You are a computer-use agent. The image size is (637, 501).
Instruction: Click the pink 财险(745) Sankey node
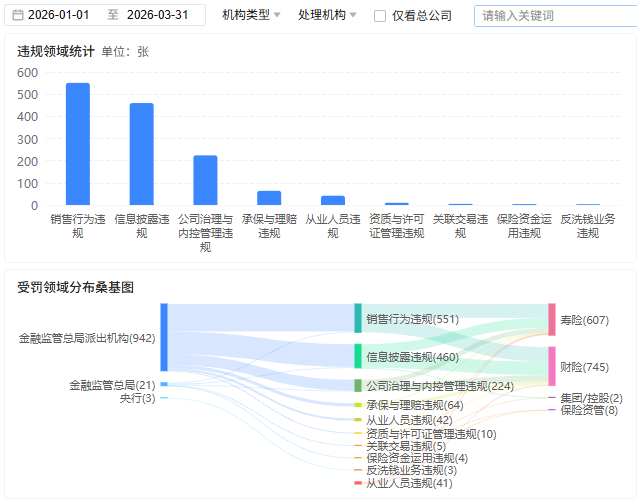551,367
